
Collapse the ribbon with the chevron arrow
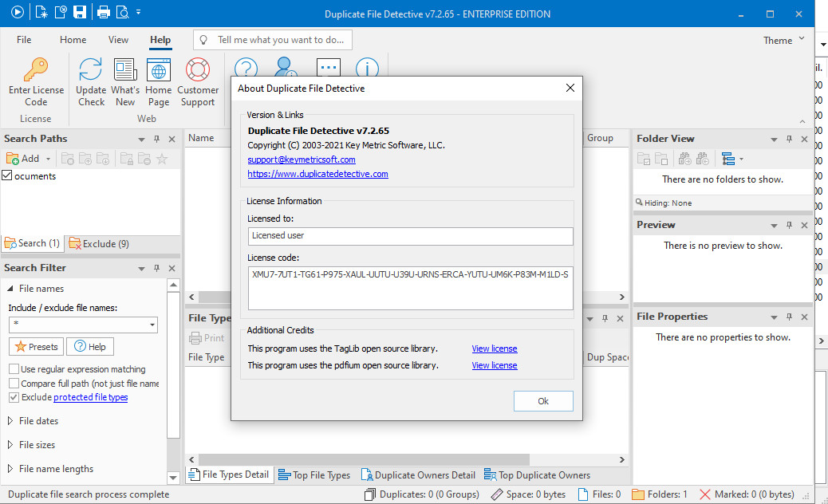tap(802, 121)
